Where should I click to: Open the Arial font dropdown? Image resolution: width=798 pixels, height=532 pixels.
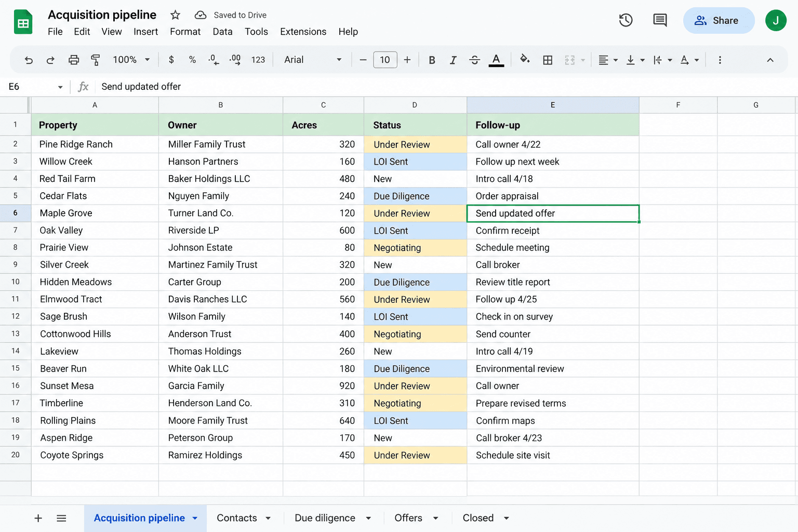313,60
